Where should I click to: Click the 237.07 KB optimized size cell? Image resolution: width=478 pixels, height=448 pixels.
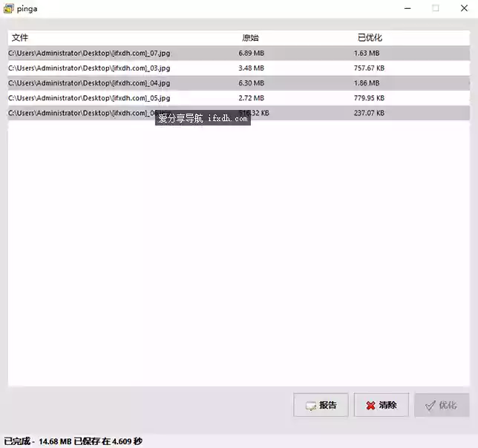pyautogui.click(x=369, y=113)
